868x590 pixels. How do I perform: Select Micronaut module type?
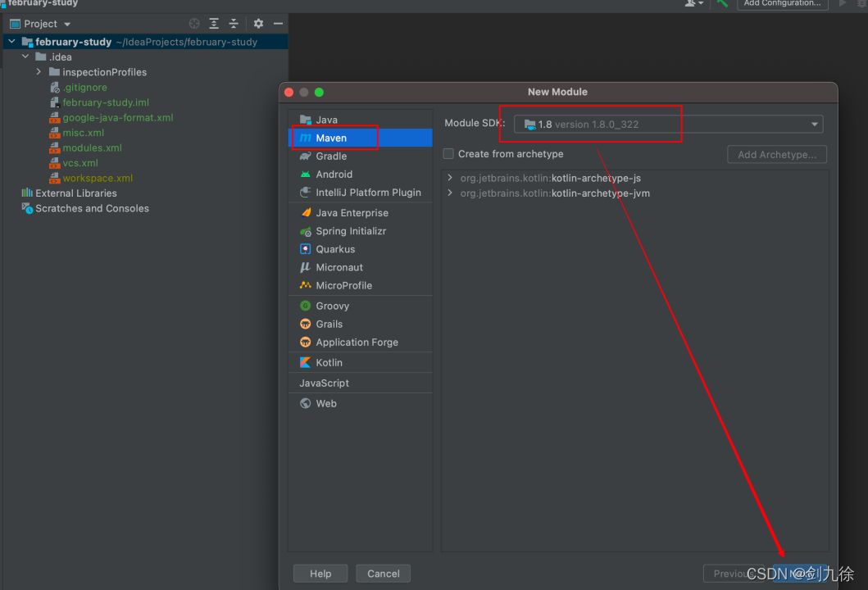coord(361,267)
